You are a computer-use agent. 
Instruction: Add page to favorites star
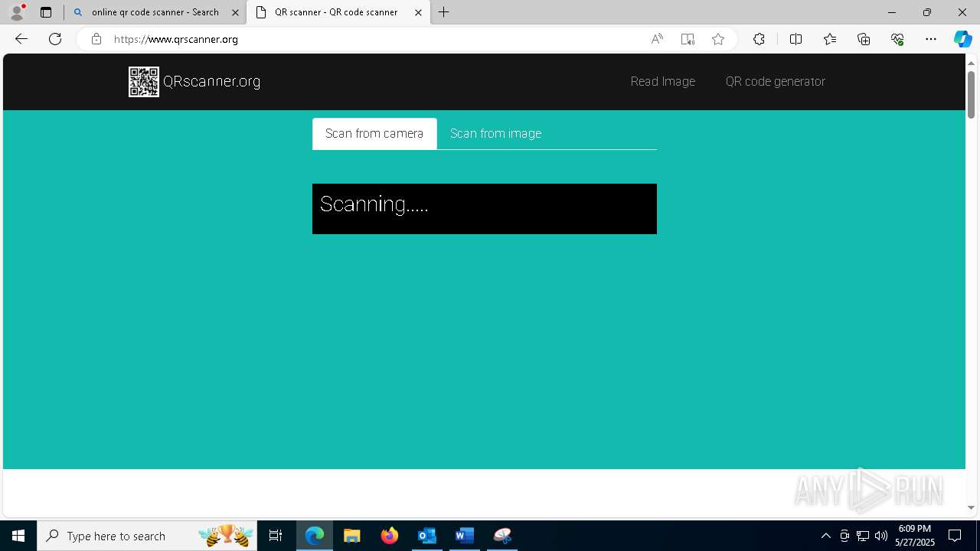pyautogui.click(x=718, y=39)
